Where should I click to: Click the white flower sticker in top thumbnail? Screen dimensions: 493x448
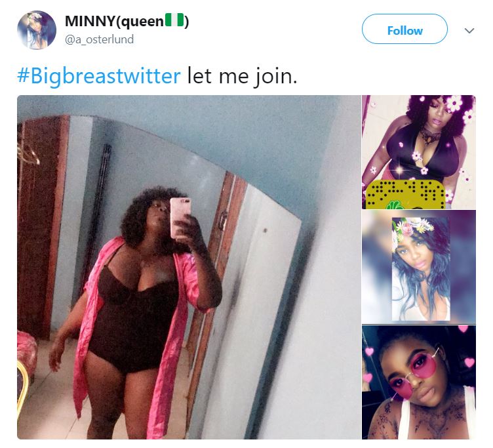click(x=452, y=104)
